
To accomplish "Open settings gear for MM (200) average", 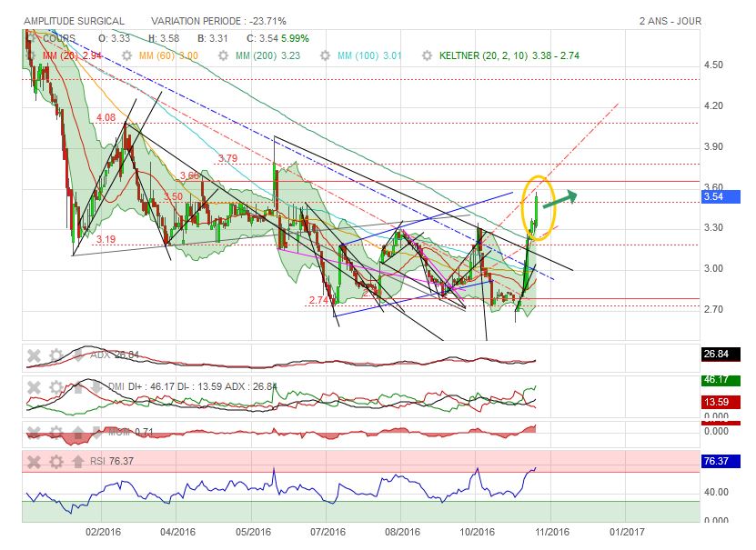I will point(223,55).
